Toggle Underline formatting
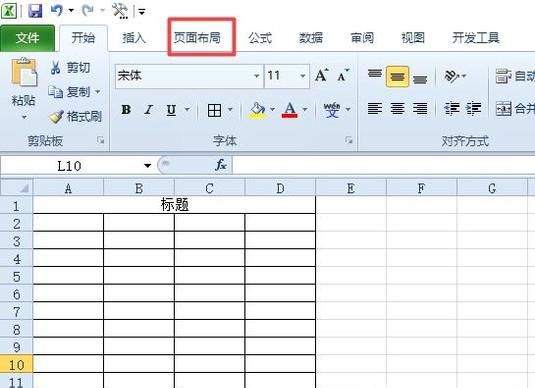Screen dimensions: 535x388 pos(171,110)
